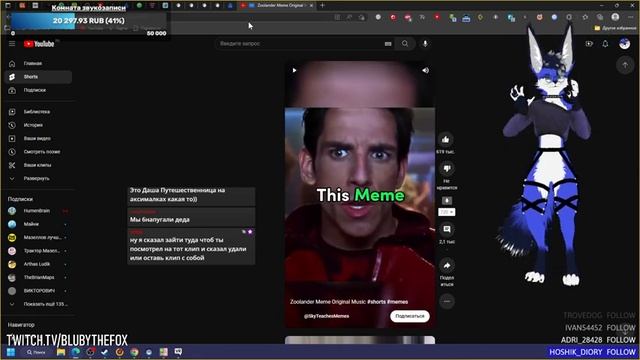Open the ВИКТОРОВИЧ subscription channel
The image size is (640, 360).
38,291
